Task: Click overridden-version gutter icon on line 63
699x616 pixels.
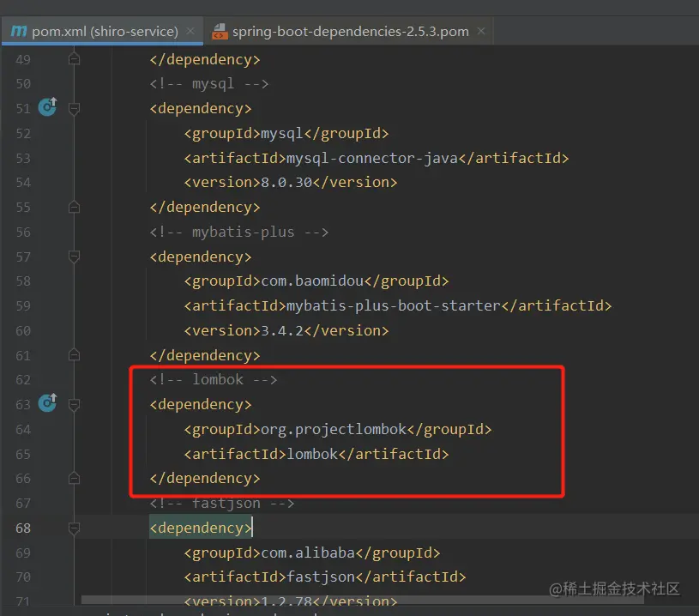Action: tap(48, 402)
